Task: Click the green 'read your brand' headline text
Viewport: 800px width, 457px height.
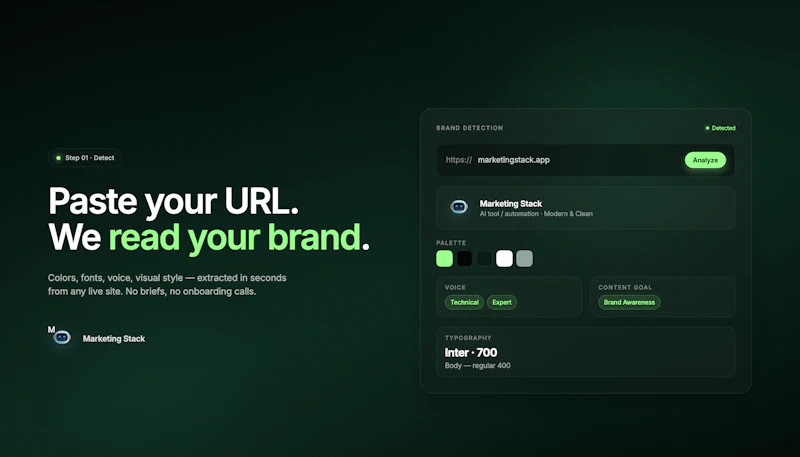Action: (x=235, y=237)
